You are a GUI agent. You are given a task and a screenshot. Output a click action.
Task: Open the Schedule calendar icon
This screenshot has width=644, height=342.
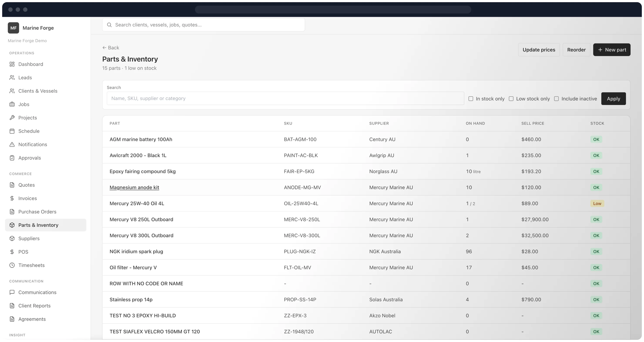12,131
